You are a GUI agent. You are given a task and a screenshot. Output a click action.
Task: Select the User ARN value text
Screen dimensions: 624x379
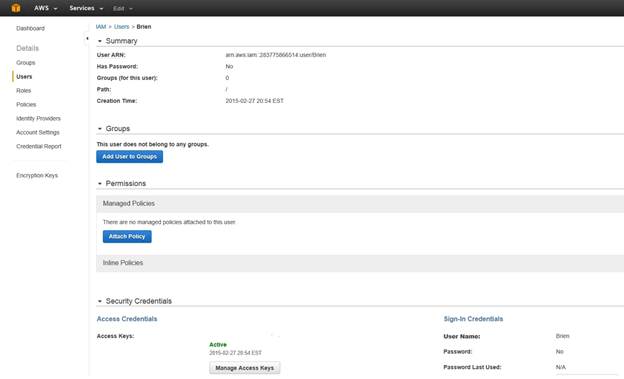275,55
